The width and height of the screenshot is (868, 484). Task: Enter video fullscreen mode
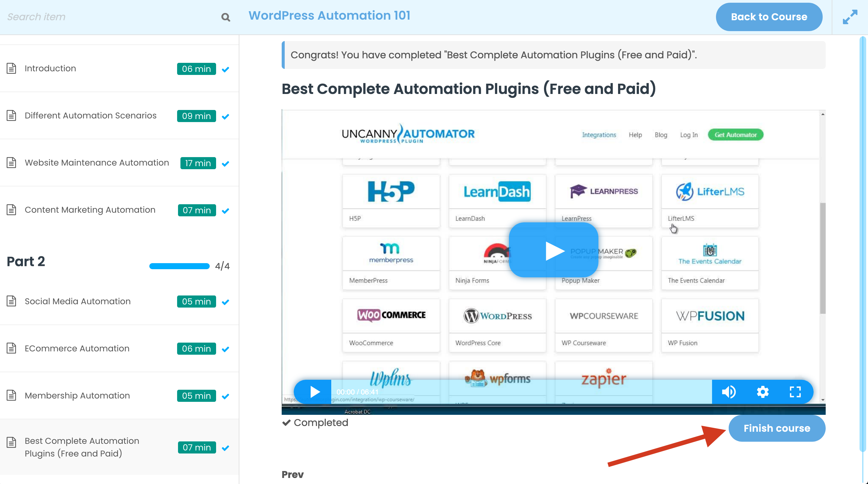click(795, 392)
